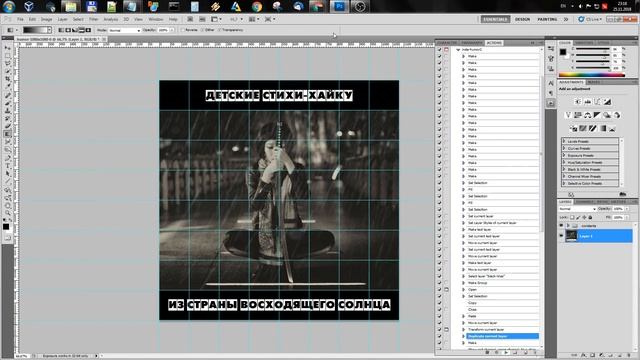Toggle the Dither checkbox
Image resolution: width=640 pixels, height=360 pixels.
coord(203,30)
